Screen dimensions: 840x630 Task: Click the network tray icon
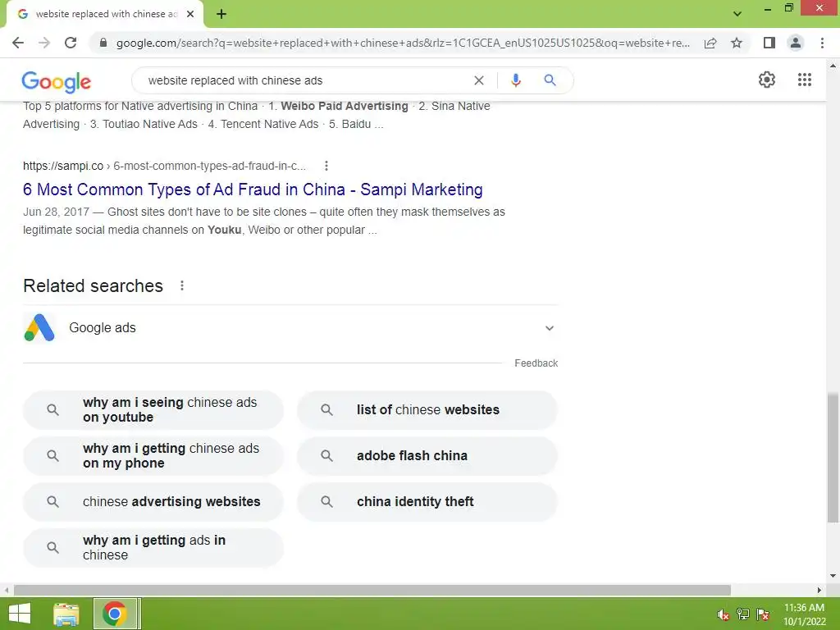pyautogui.click(x=743, y=614)
